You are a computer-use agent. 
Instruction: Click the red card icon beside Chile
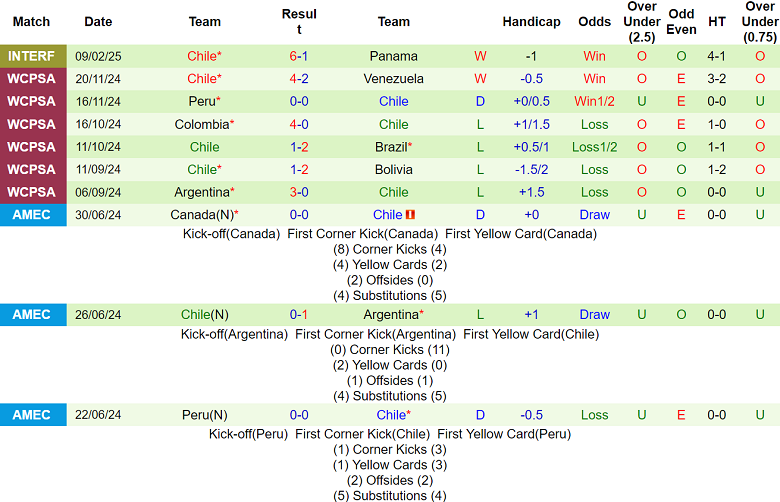410,215
